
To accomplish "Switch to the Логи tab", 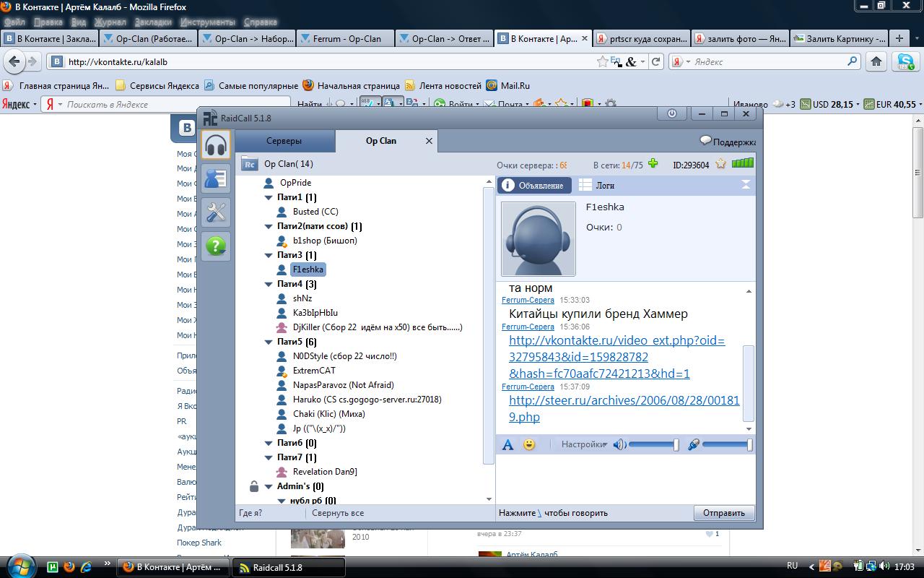I will coord(597,186).
